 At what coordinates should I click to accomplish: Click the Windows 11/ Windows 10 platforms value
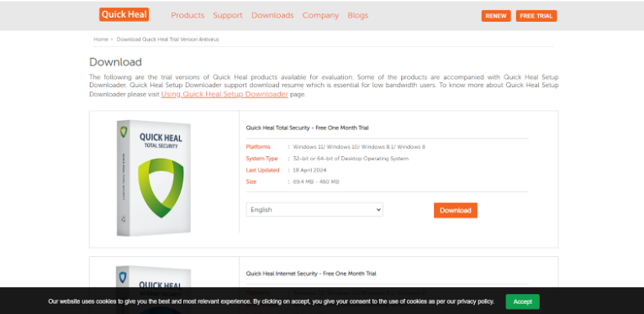pyautogui.click(x=359, y=147)
